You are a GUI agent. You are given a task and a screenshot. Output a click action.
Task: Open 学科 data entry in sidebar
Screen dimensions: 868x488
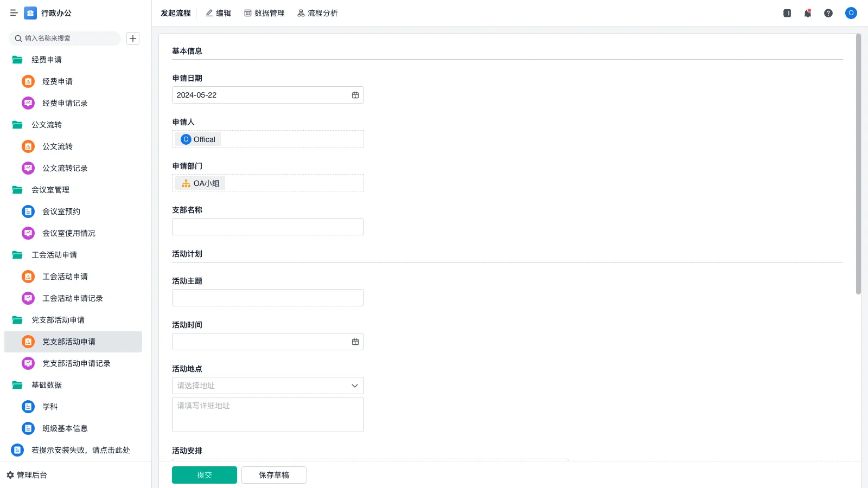click(x=73, y=407)
